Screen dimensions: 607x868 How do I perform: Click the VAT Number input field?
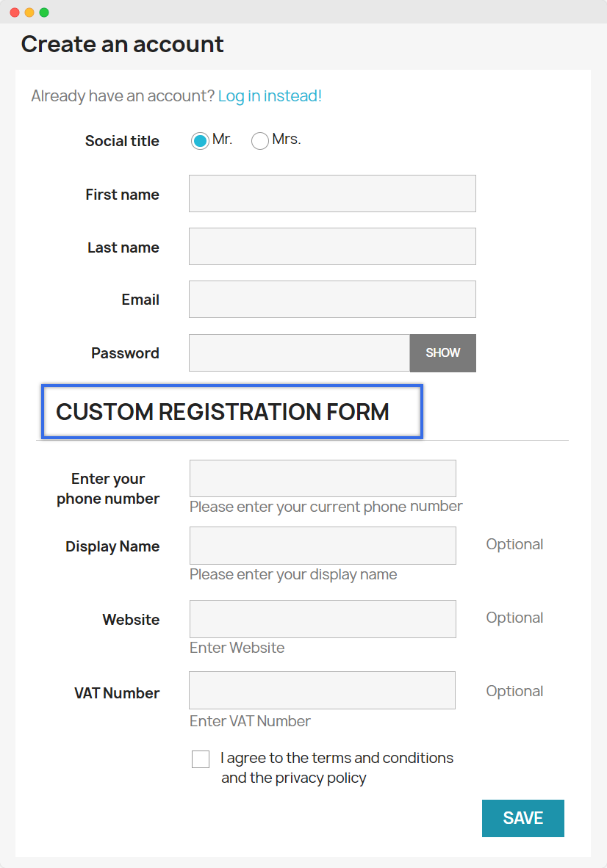pyautogui.click(x=322, y=690)
